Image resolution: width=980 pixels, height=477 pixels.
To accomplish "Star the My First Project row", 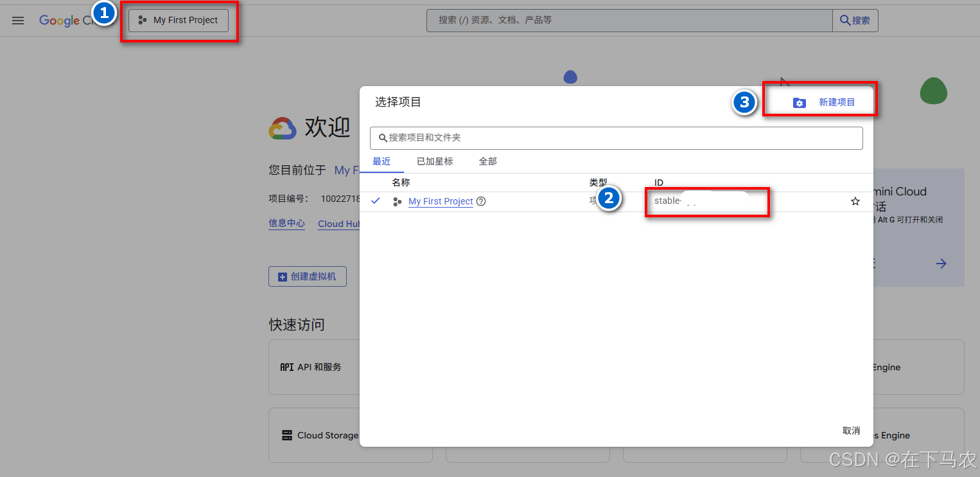I will coord(855,201).
